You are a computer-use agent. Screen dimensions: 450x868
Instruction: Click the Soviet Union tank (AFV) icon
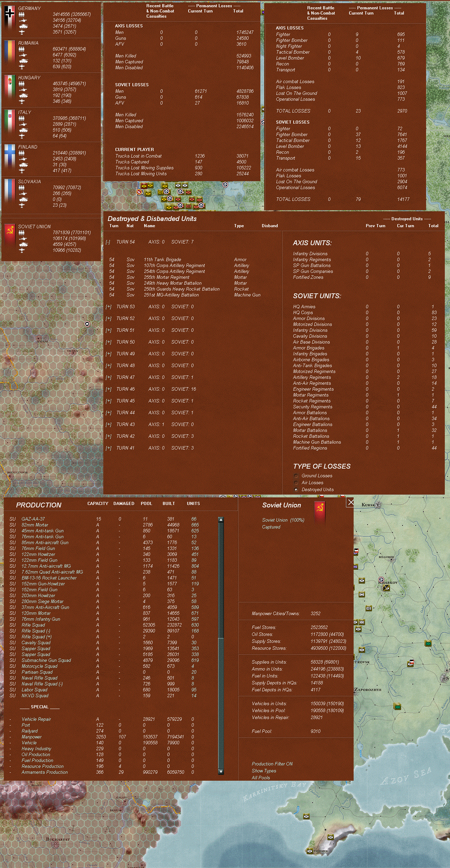pos(23,245)
